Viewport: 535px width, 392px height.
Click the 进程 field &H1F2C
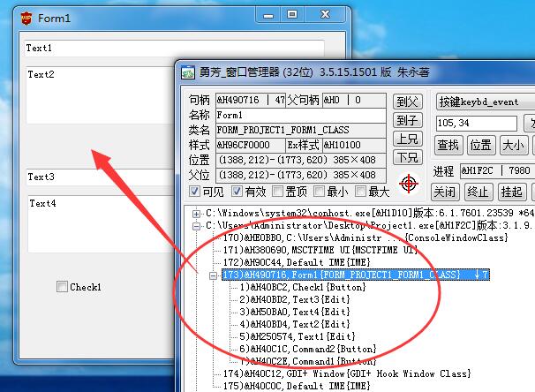tap(497, 170)
